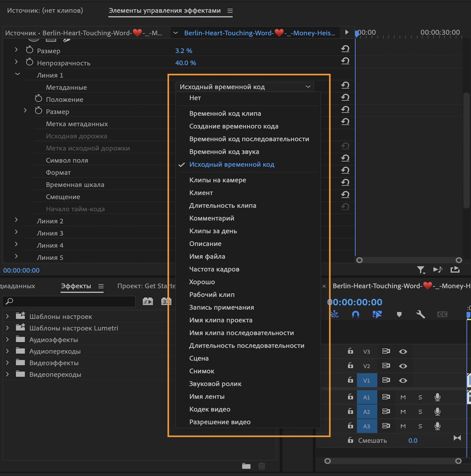Select the V1 track target button
Viewport: 471px width, 476px height.
[367, 381]
